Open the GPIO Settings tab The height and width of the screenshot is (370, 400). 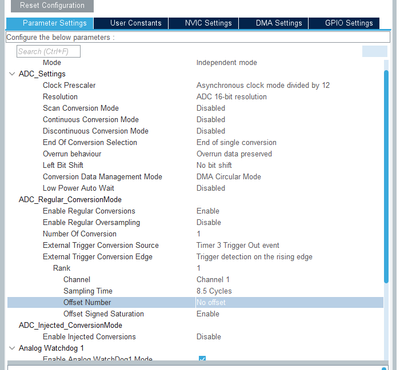[344, 23]
